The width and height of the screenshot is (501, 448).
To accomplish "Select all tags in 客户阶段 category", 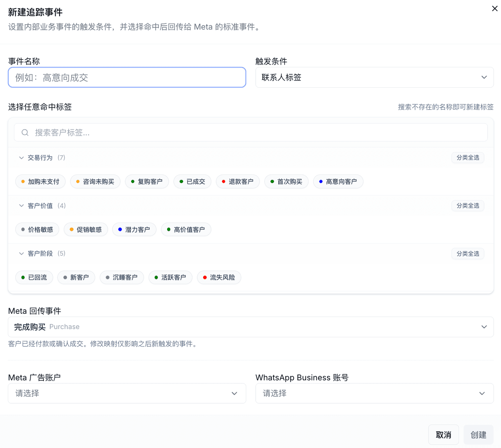I will (x=468, y=254).
